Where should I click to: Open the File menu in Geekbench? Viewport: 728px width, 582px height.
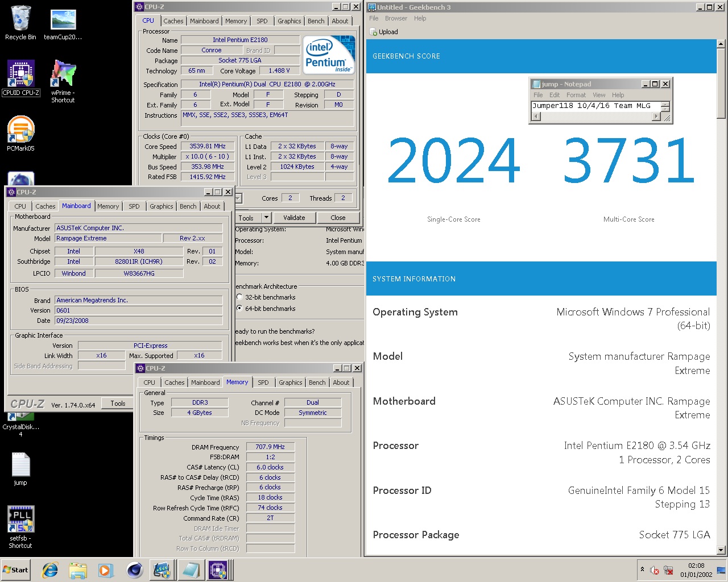pyautogui.click(x=374, y=18)
